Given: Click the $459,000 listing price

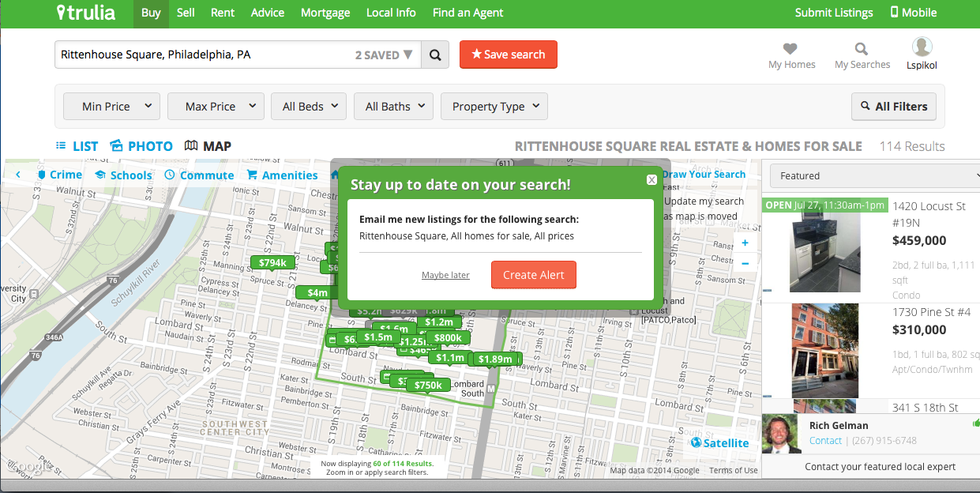Looking at the screenshot, I should point(919,240).
